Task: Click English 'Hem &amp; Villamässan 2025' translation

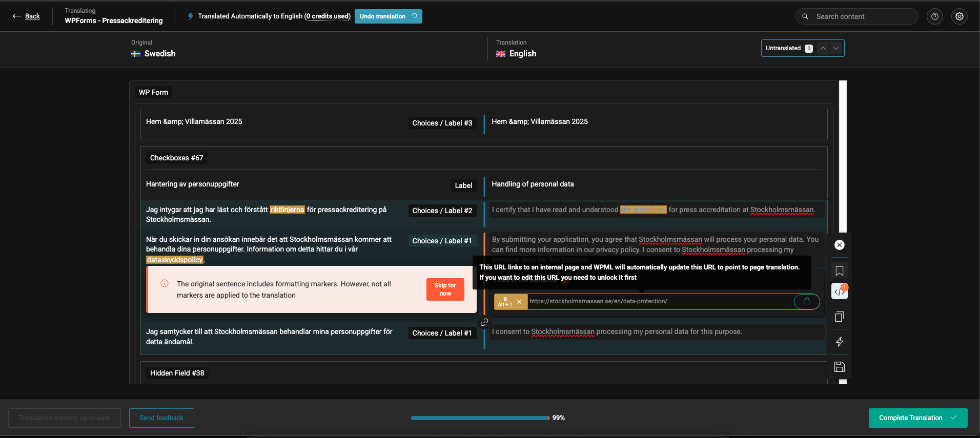Action: click(x=540, y=121)
